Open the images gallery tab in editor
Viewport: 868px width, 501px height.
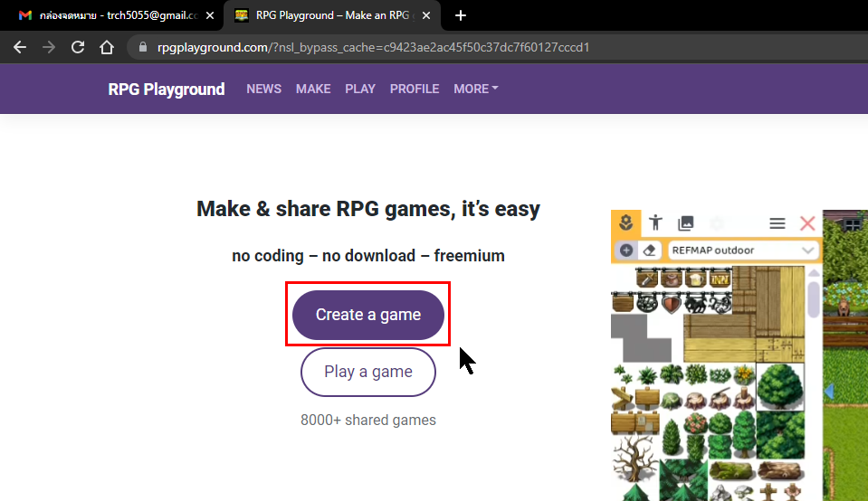click(x=686, y=222)
